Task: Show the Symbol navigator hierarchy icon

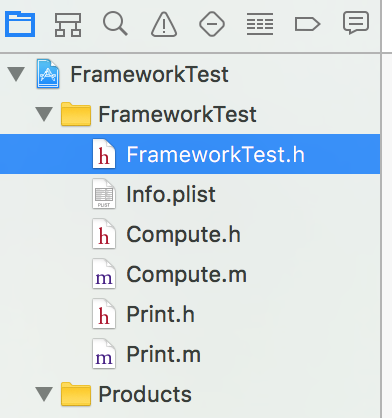Action: tap(68, 24)
